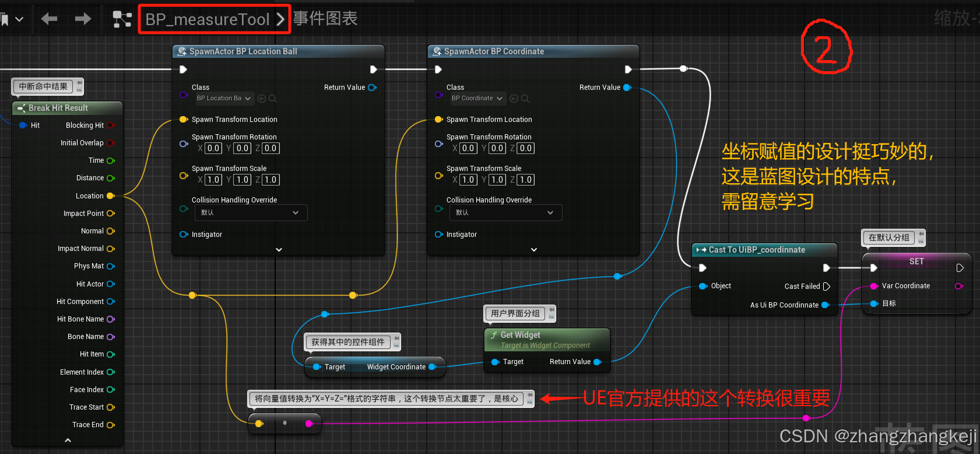Collapse Break Hit Result pins with bottom arrow
Image resolution: width=980 pixels, height=454 pixels.
coord(68,441)
